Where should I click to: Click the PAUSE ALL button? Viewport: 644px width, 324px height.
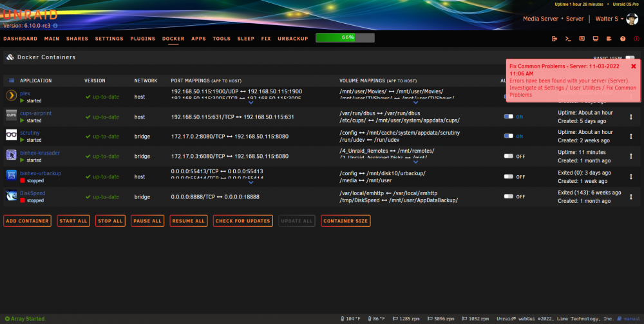(x=147, y=221)
